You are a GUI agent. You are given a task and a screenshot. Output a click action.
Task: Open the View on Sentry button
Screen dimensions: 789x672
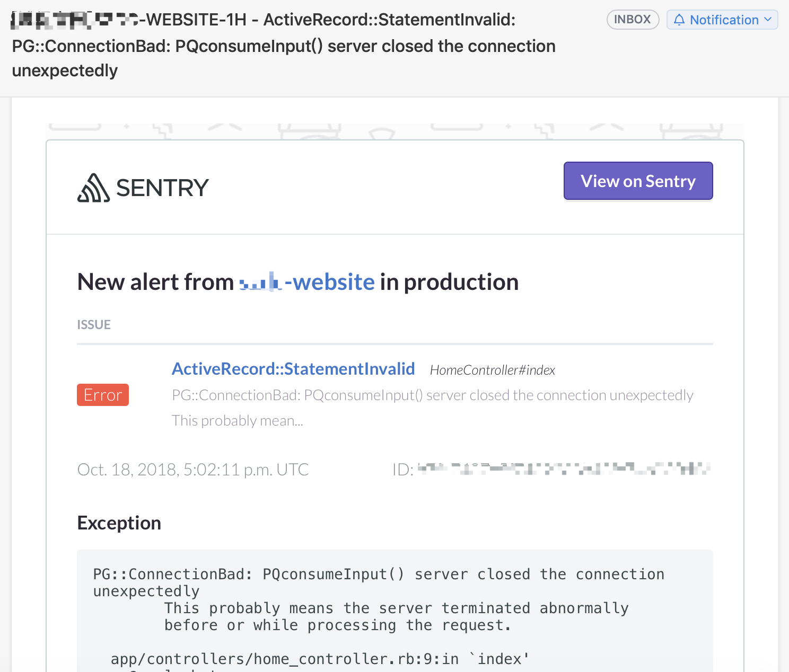tap(638, 181)
